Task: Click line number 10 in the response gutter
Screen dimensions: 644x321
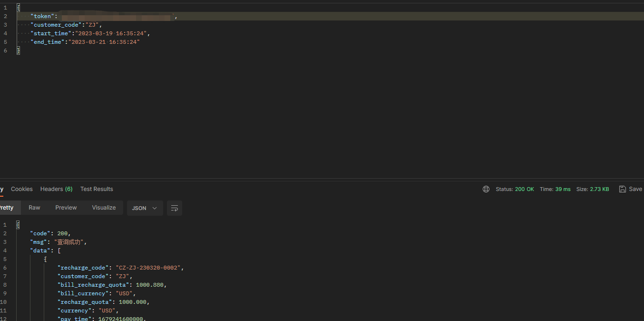Action: click(4, 302)
